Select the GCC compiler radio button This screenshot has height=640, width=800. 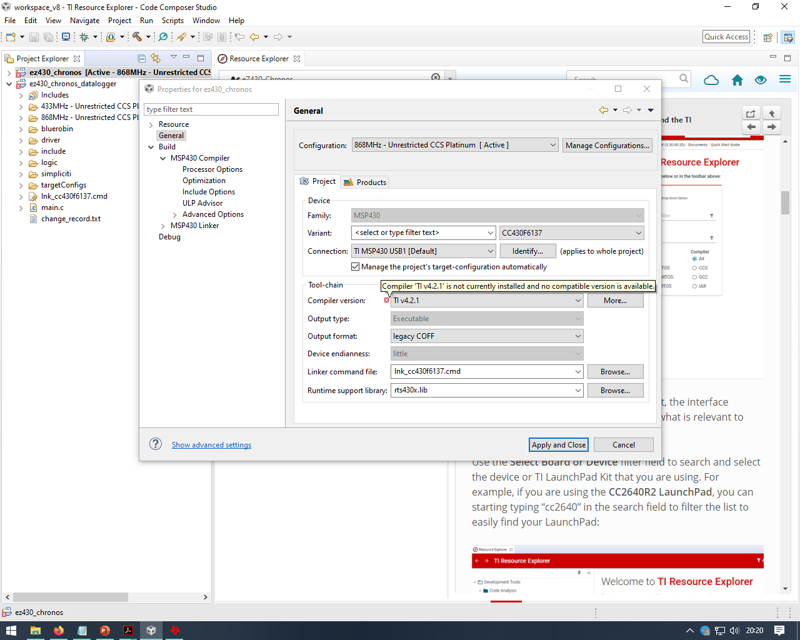pyautogui.click(x=695, y=278)
